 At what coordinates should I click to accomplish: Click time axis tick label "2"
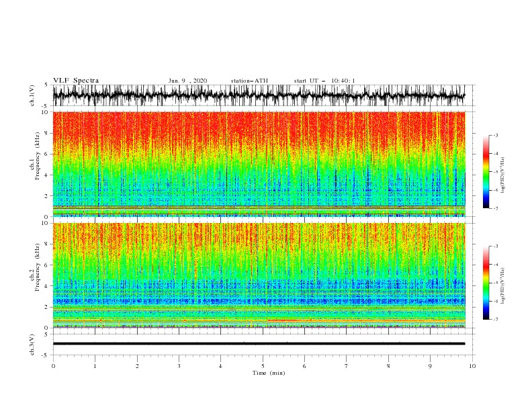click(137, 366)
